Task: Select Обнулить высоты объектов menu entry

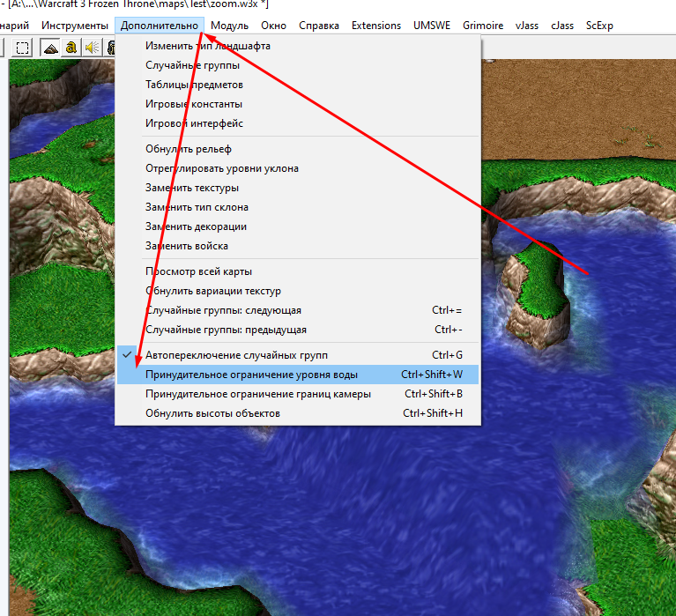Action: 298,413
